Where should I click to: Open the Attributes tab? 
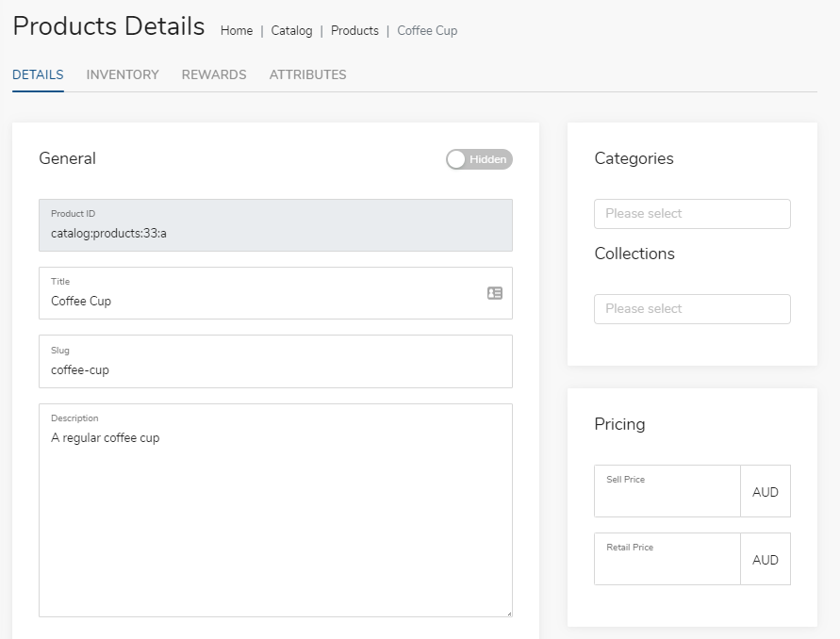click(x=307, y=74)
